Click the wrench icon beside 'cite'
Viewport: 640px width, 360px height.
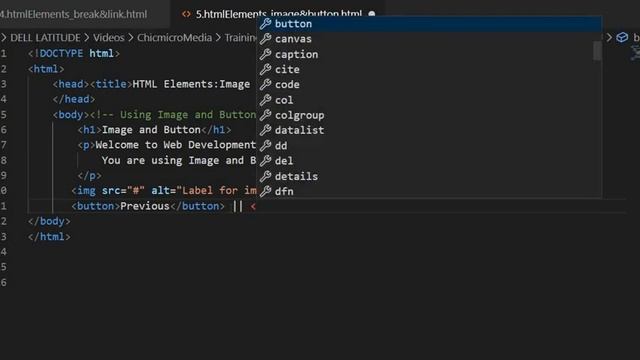click(266, 69)
